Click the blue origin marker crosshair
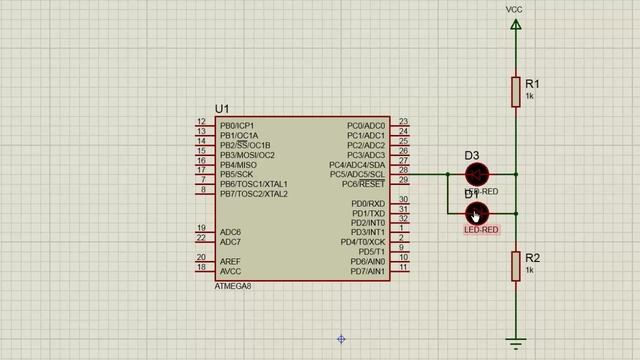The image size is (640, 360). coord(341,339)
